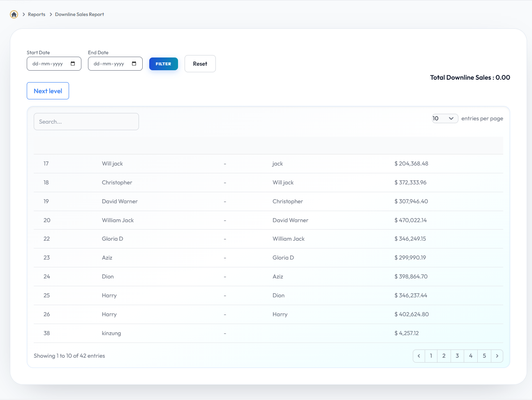Screen dimensions: 532x400
Task: Go to previous page arrow
Action: [x=419, y=356]
